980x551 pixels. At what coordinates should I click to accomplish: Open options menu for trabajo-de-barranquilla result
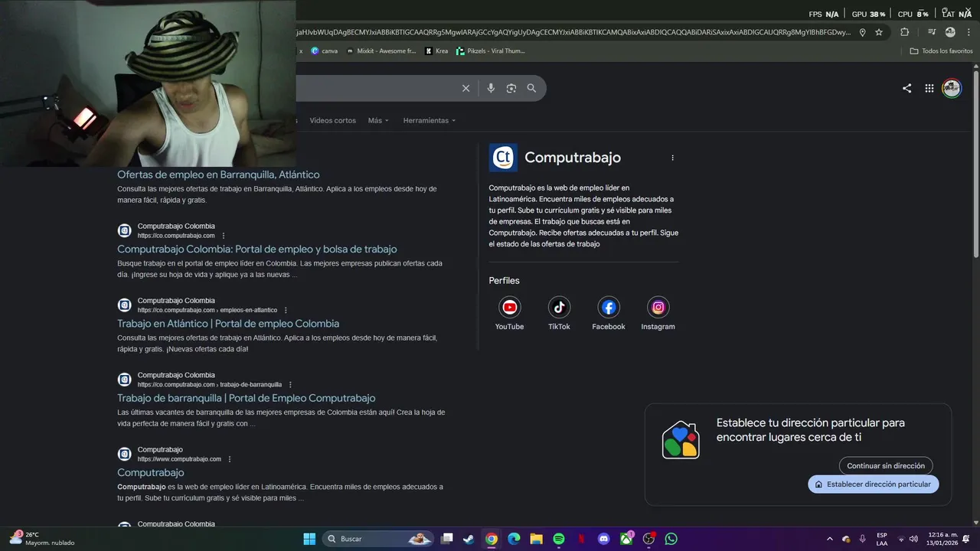click(x=290, y=385)
